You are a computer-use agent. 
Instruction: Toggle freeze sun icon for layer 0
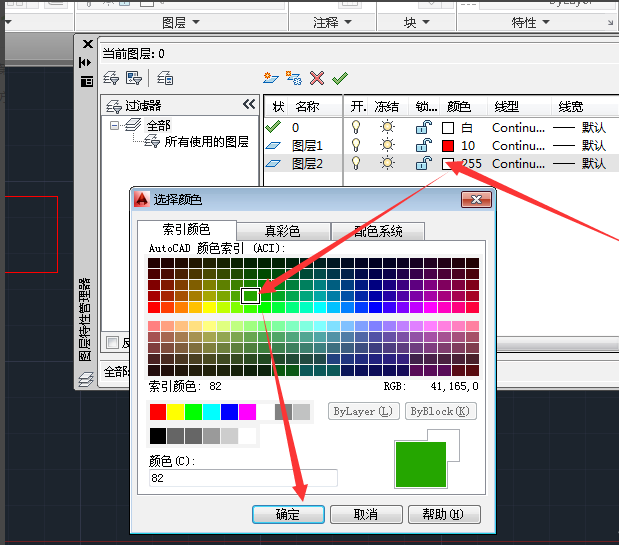(387, 127)
